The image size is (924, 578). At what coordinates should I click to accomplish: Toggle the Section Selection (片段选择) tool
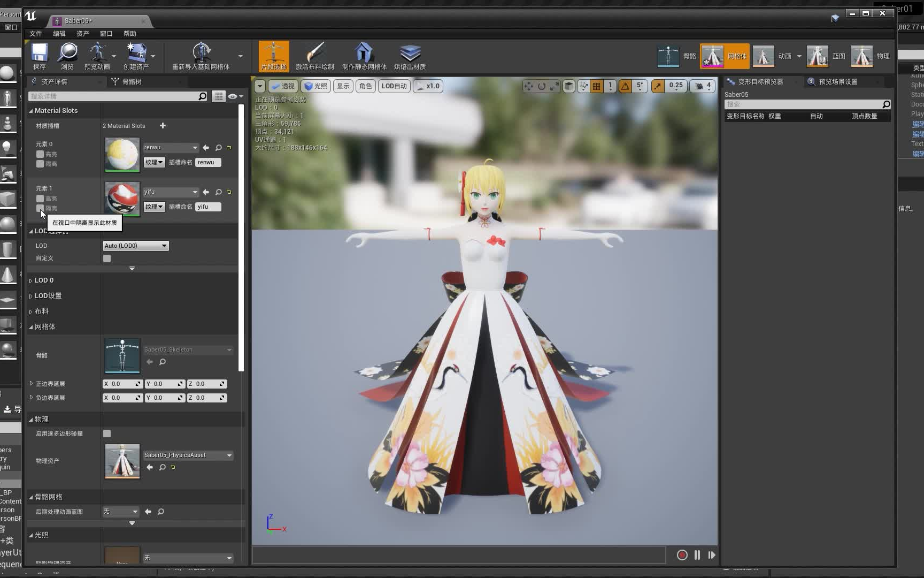274,56
